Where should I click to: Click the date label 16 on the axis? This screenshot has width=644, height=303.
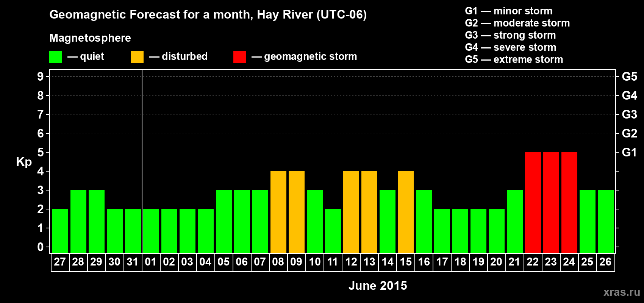(x=424, y=262)
